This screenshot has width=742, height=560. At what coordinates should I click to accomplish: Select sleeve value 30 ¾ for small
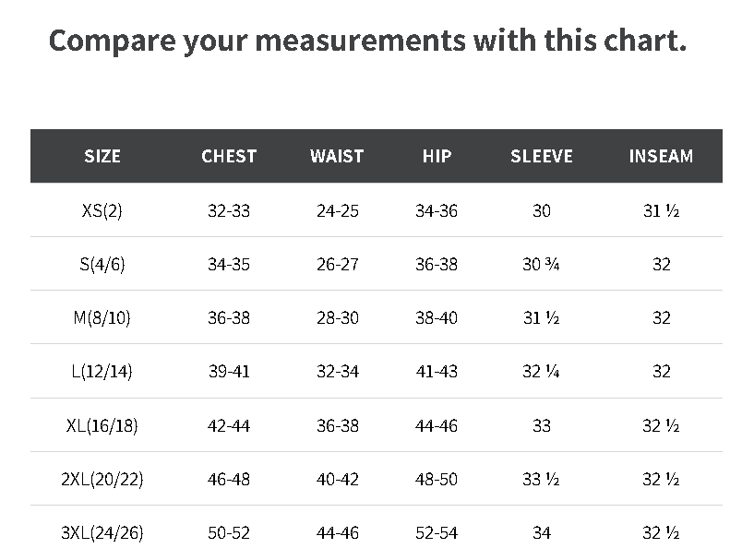point(542,264)
